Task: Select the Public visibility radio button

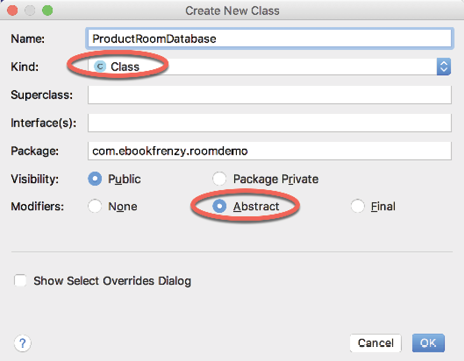Action: 95,179
